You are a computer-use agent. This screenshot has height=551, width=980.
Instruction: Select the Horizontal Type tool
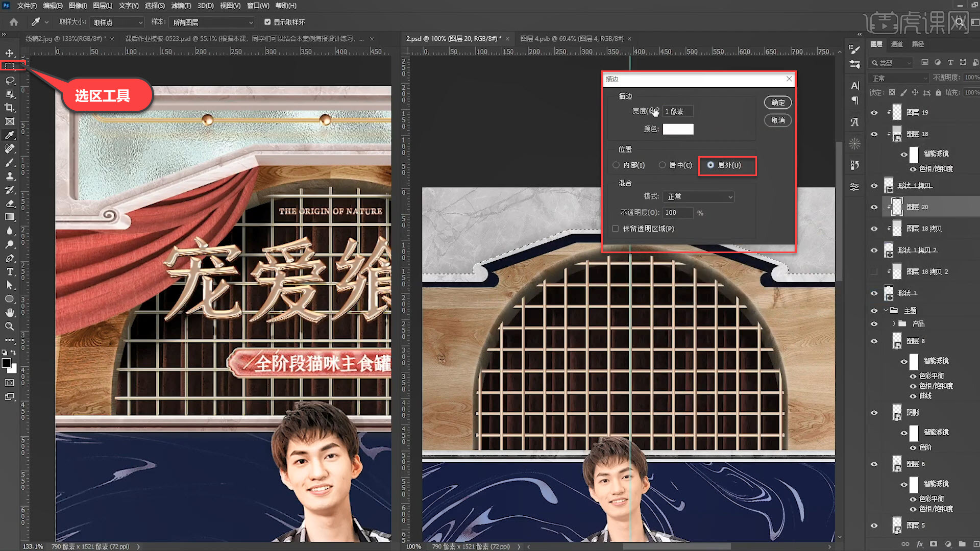click(x=10, y=272)
